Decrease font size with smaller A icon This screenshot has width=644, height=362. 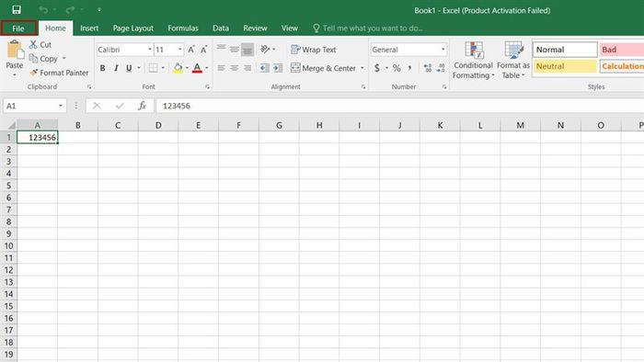tap(203, 50)
